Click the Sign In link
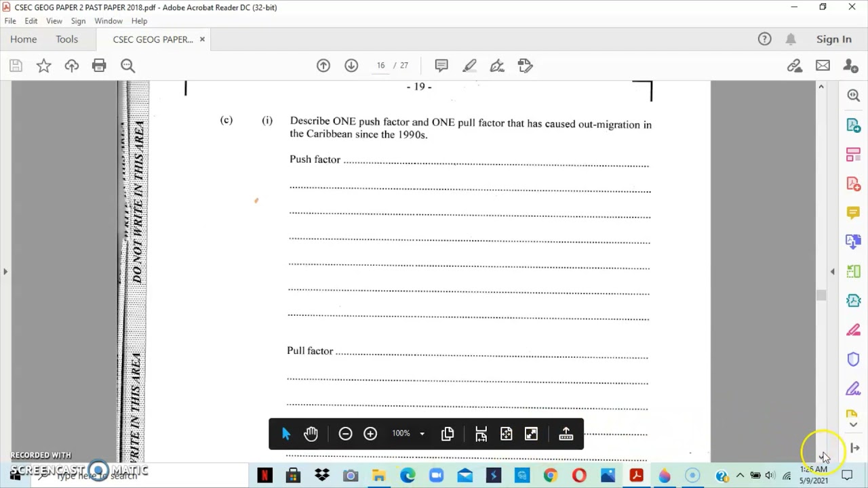 click(x=834, y=39)
